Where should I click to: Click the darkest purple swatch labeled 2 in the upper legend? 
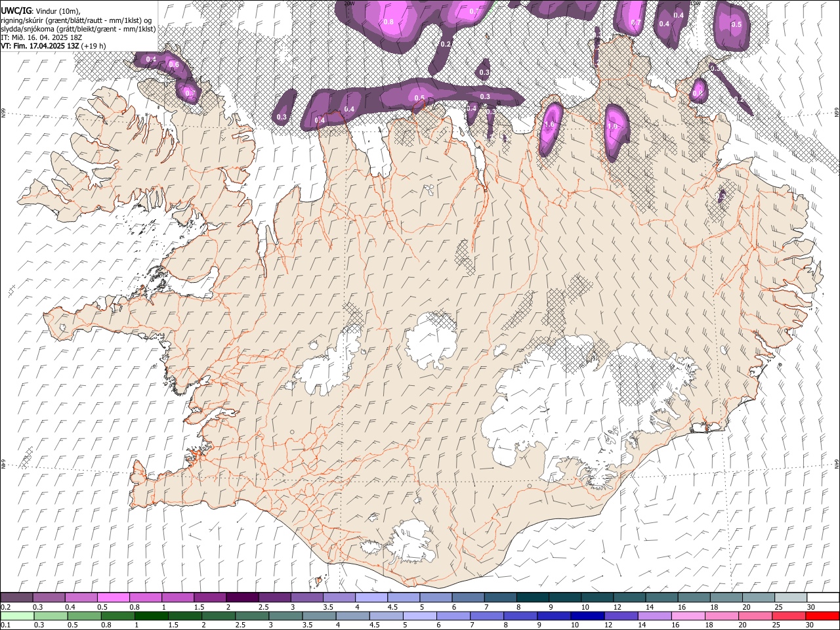pos(241,597)
